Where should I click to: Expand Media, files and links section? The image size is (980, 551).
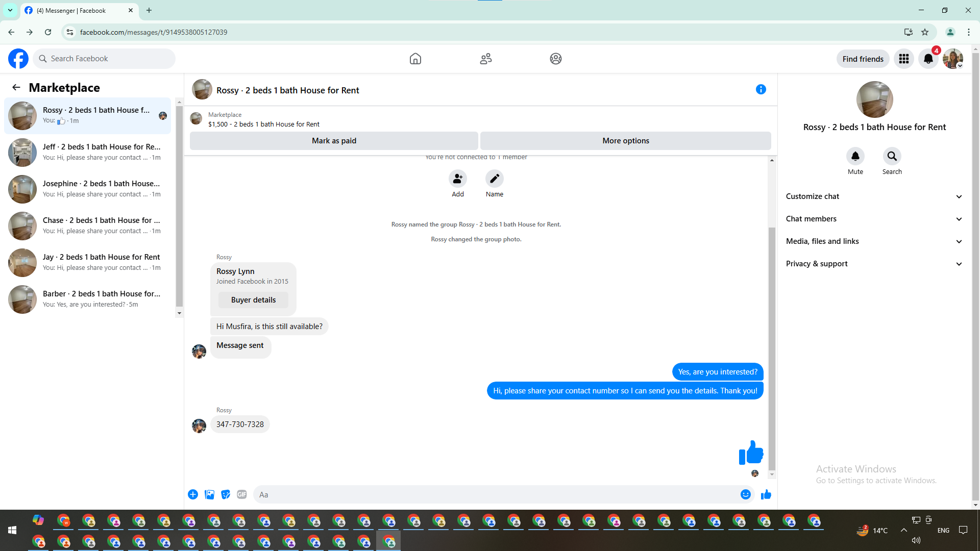coord(874,241)
